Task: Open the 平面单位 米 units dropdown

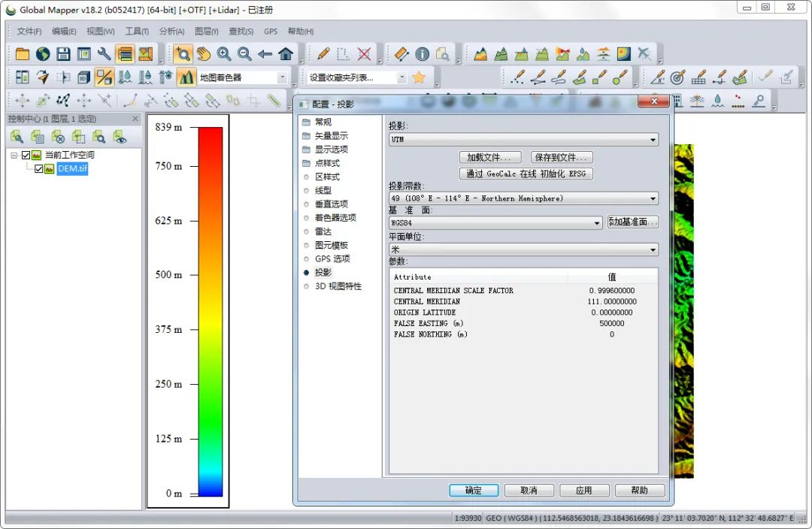Action: point(523,249)
